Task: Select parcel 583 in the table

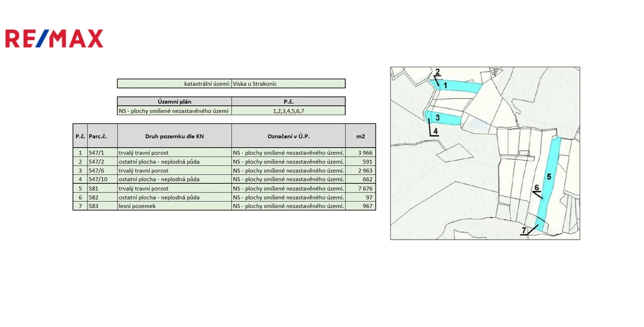Action: tap(102, 206)
